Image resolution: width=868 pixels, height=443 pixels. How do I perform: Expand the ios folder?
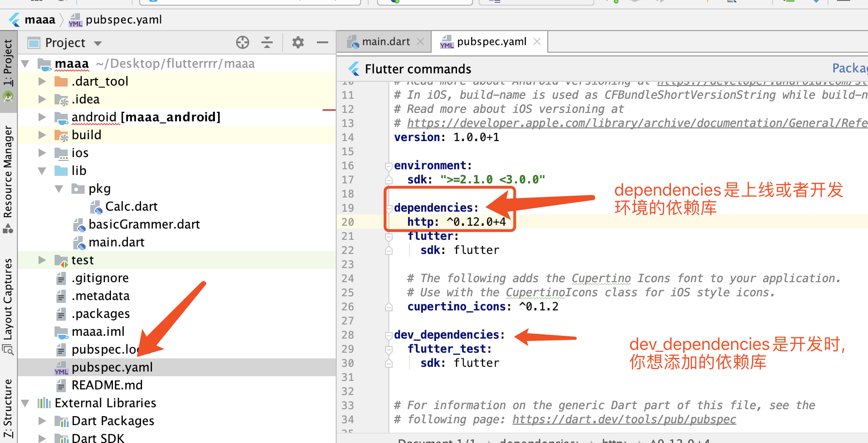point(42,153)
